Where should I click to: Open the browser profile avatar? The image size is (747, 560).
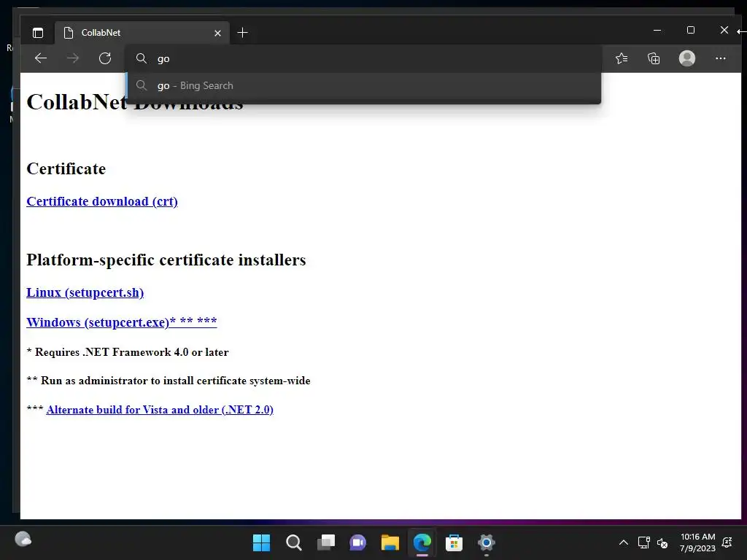pyautogui.click(x=687, y=58)
